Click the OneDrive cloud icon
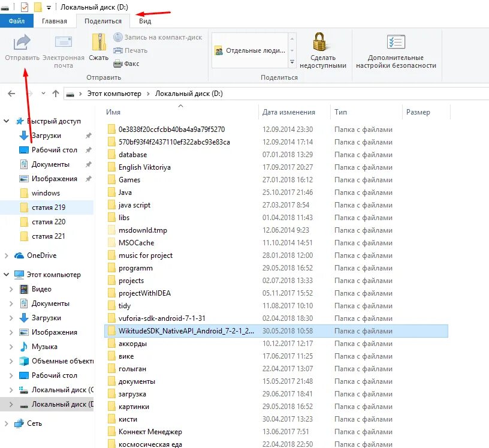This screenshot has height=448, width=489. click(19, 255)
